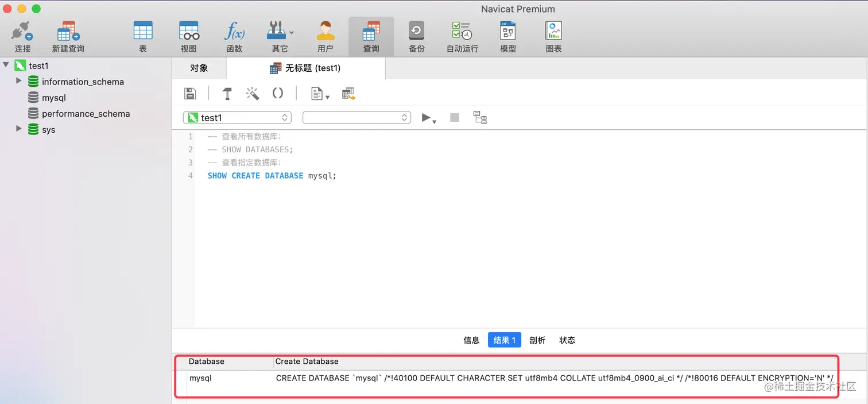Viewport: 868px width, 404px height.
Task: Open the 剖析 profile tab
Action: (537, 340)
